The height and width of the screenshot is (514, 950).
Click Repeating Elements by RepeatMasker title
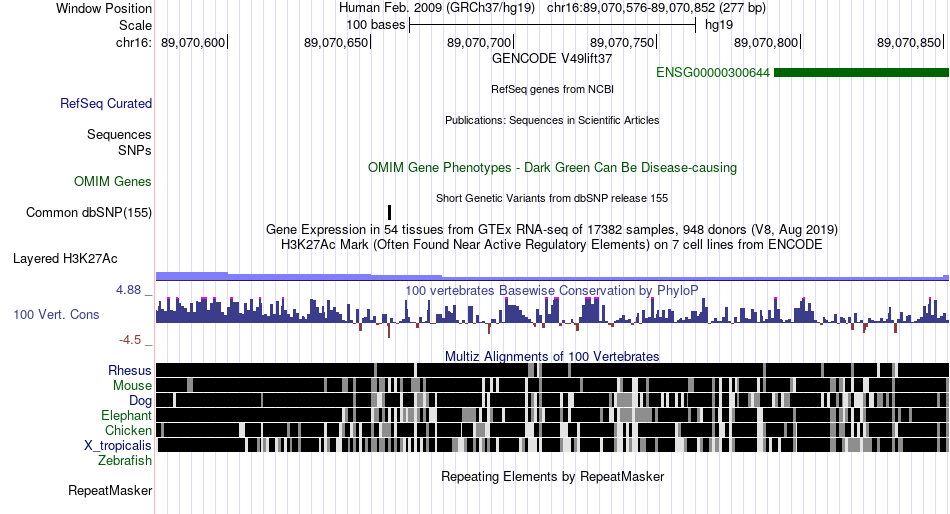coord(552,476)
